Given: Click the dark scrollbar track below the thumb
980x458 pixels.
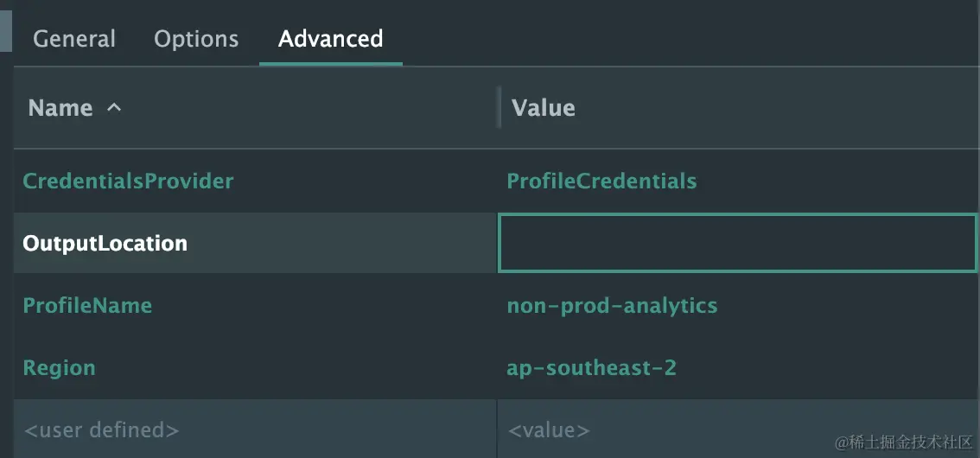Looking at the screenshot, I should coord(5,259).
